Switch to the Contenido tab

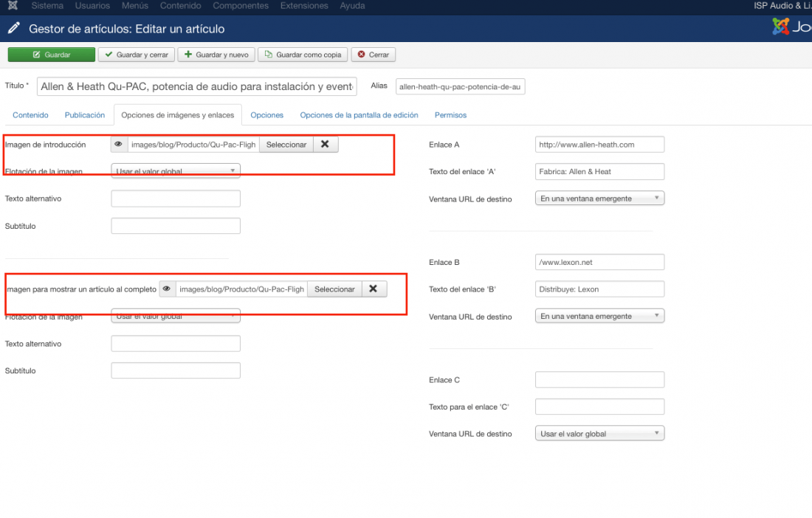click(x=30, y=115)
